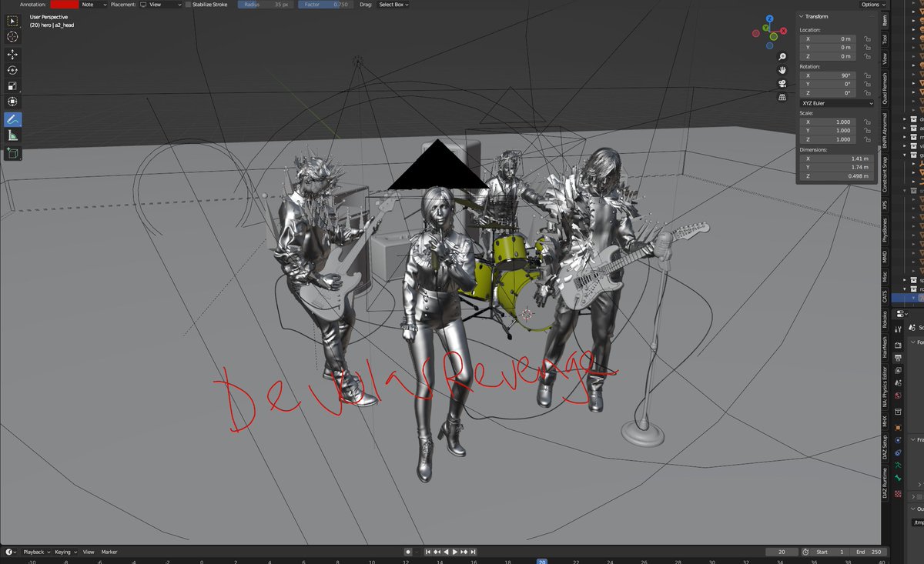Click the Dimensions X 1.41 m field
Screen dimensions: 924x564
tap(837, 159)
